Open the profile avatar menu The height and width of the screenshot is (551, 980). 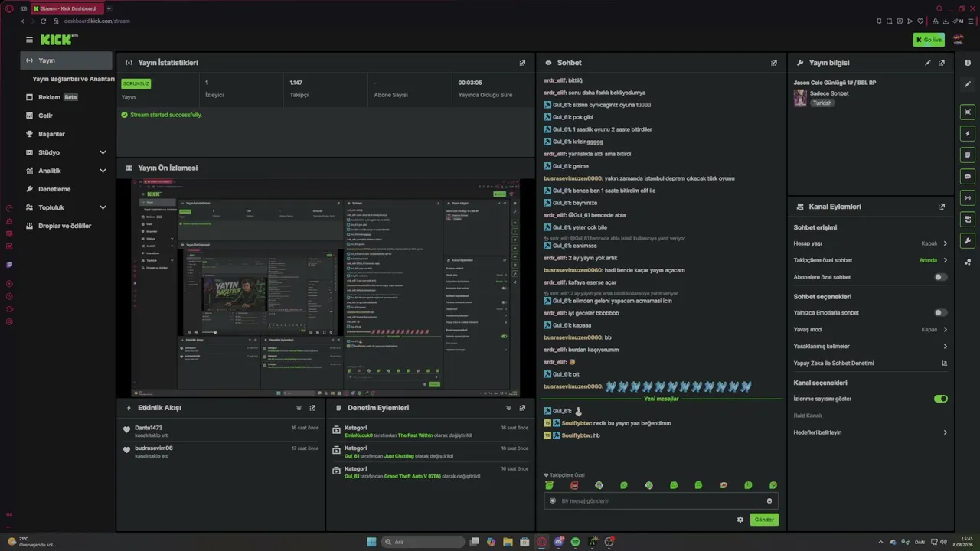(x=958, y=40)
